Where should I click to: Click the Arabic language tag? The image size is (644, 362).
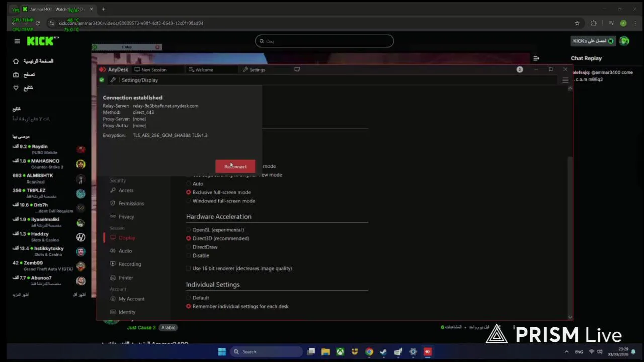(x=168, y=327)
